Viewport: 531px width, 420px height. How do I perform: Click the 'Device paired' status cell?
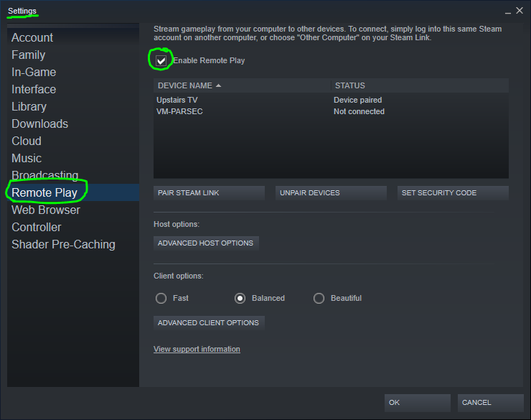click(x=357, y=100)
